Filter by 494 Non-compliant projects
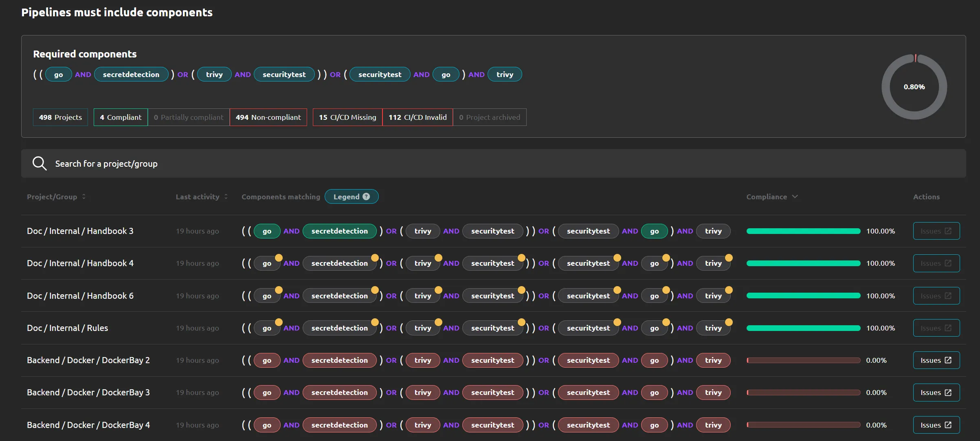Image resolution: width=980 pixels, height=441 pixels. pos(268,117)
